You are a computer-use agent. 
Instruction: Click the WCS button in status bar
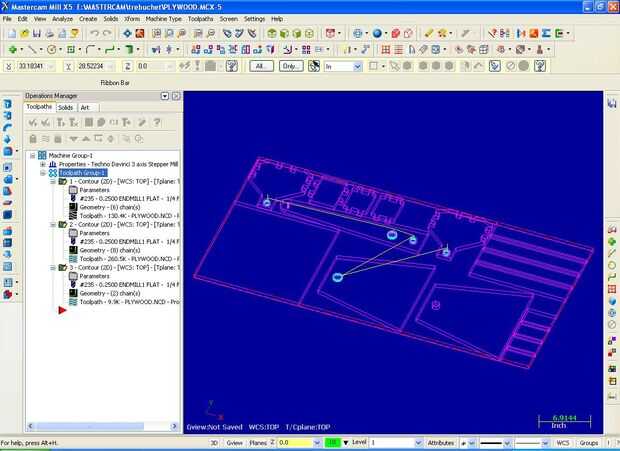(563, 443)
